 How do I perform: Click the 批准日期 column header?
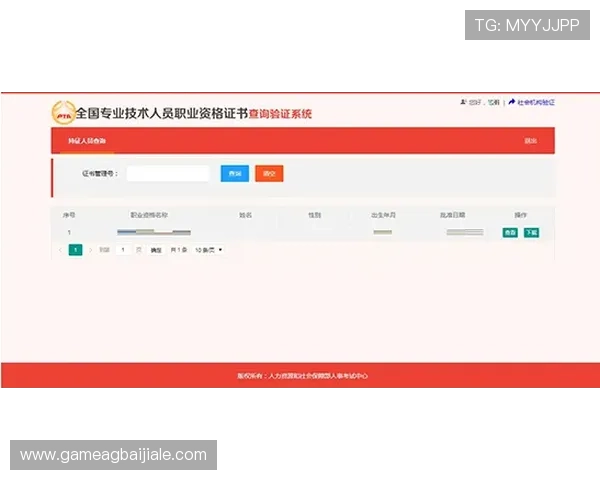[x=452, y=215]
